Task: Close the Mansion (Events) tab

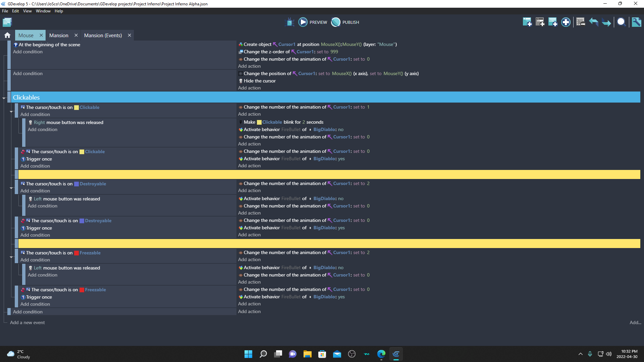Action: point(129,35)
